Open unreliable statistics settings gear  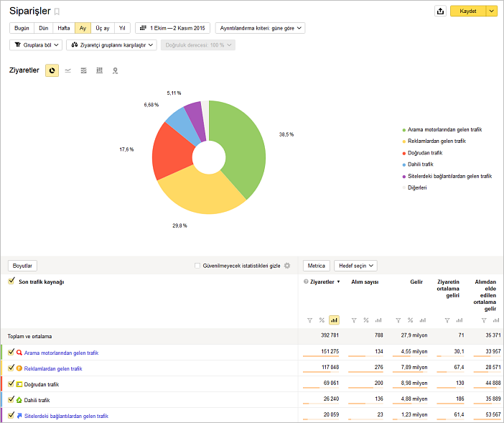pos(287,266)
